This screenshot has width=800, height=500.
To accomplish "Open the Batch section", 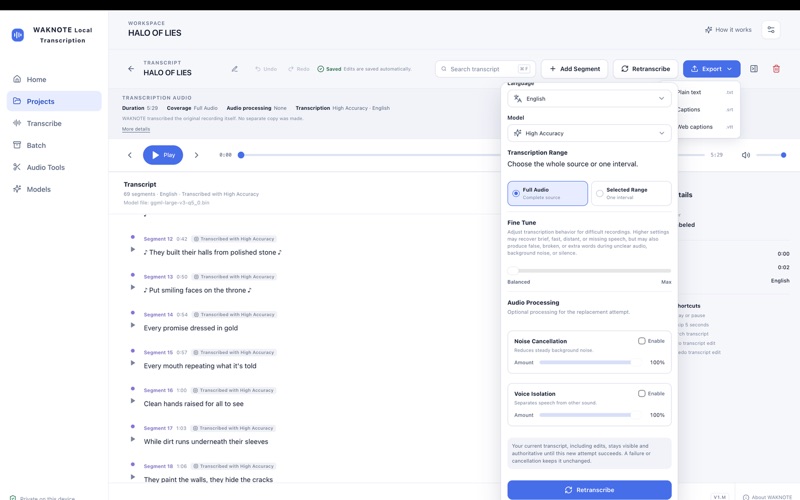I will tap(54, 145).
